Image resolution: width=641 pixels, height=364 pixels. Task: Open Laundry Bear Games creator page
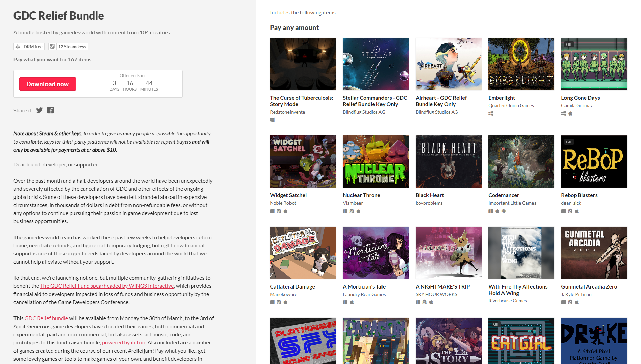[x=364, y=294]
